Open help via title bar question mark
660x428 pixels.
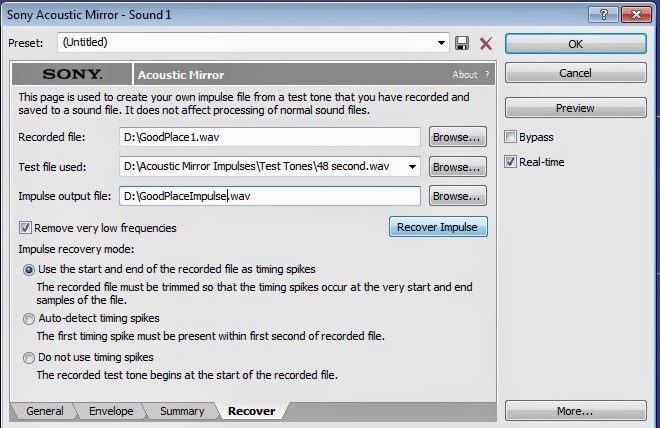(x=603, y=15)
